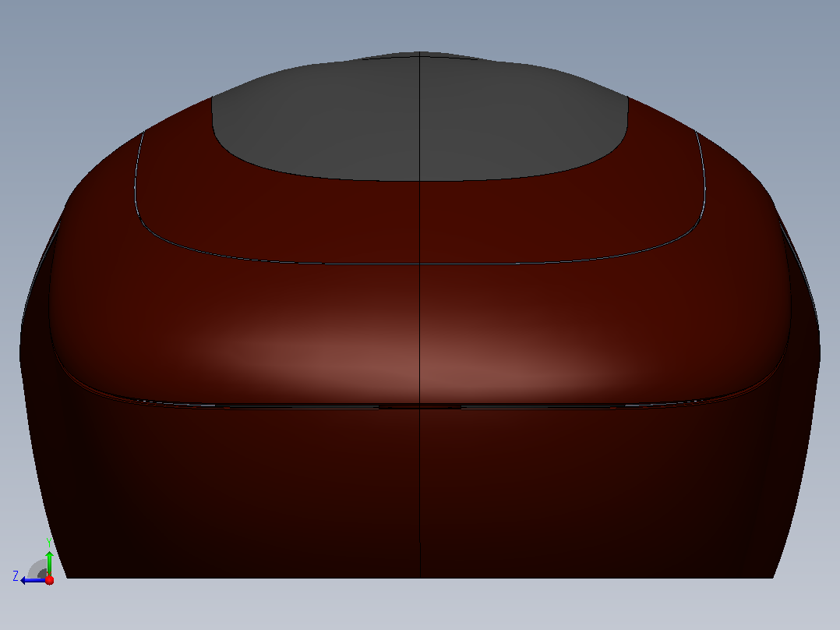Select the blue Z axis arrow of the triad
Viewport: 840px width, 630px height.
[32, 581]
